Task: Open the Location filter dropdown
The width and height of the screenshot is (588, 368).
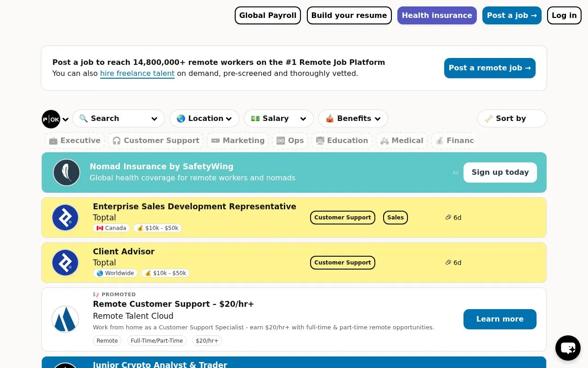Action: 204,118
